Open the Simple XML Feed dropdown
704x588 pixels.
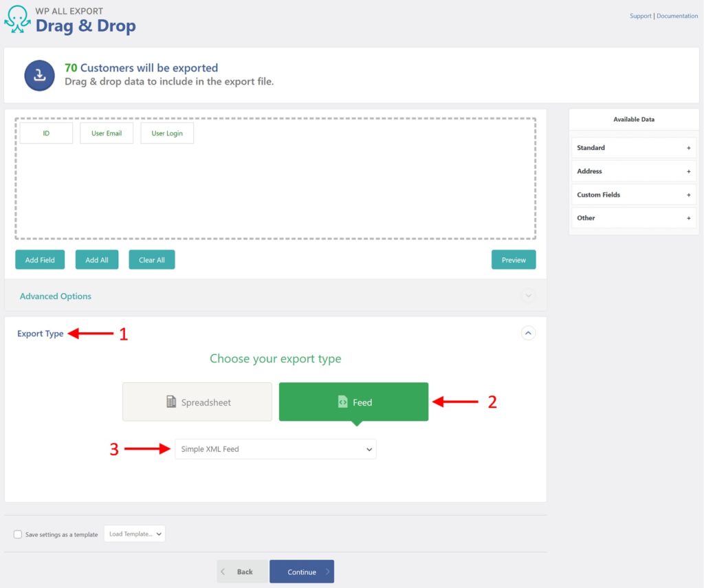pyautogui.click(x=275, y=448)
